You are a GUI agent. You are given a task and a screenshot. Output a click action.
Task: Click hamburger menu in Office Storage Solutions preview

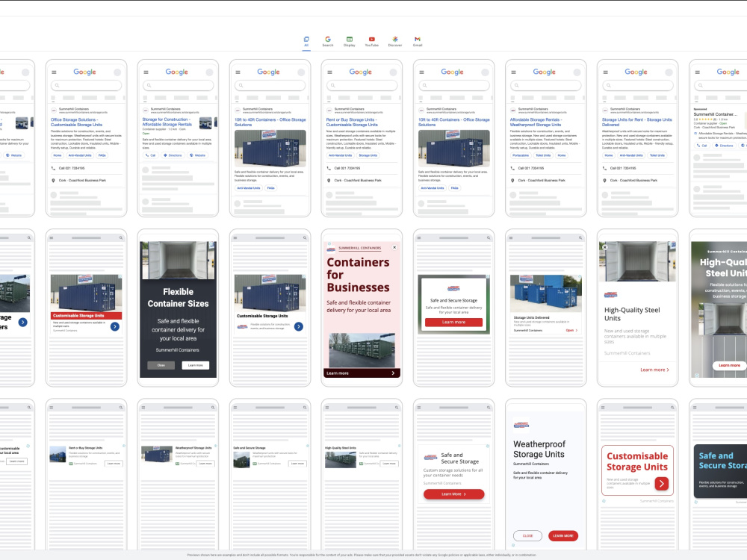pyautogui.click(x=54, y=72)
